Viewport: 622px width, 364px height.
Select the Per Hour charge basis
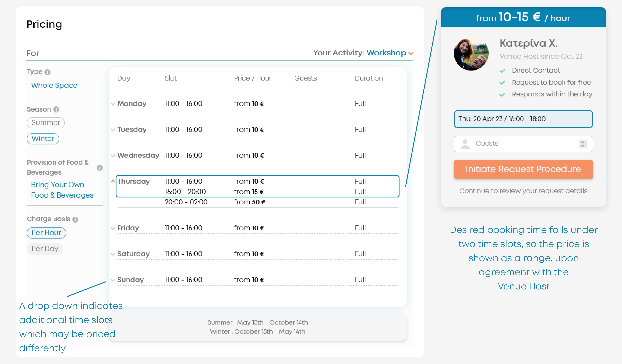pos(46,233)
